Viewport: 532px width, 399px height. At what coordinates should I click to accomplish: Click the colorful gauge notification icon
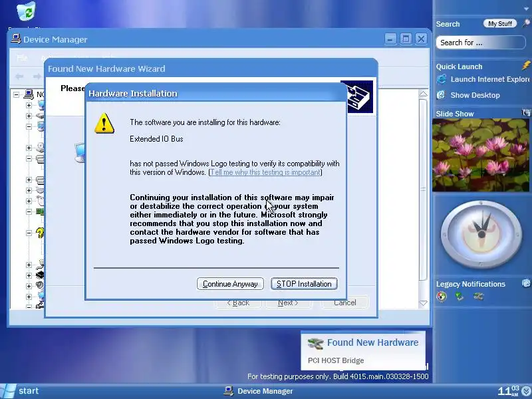pos(442,297)
